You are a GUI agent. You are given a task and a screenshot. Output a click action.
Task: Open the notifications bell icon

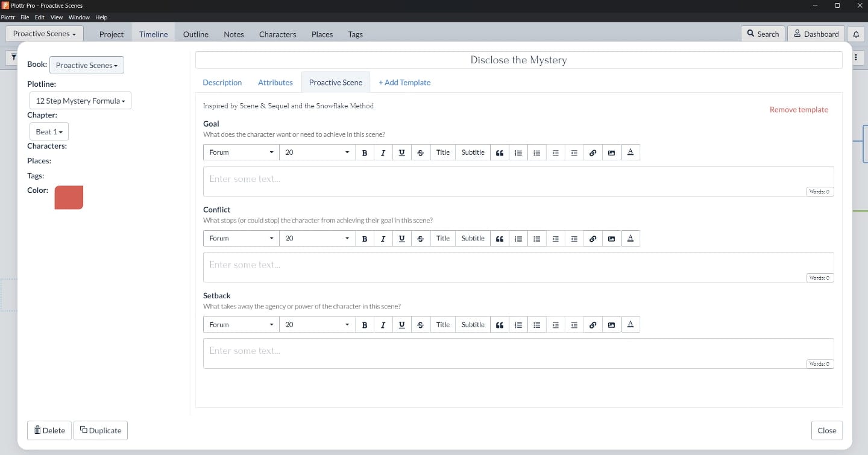[856, 34]
